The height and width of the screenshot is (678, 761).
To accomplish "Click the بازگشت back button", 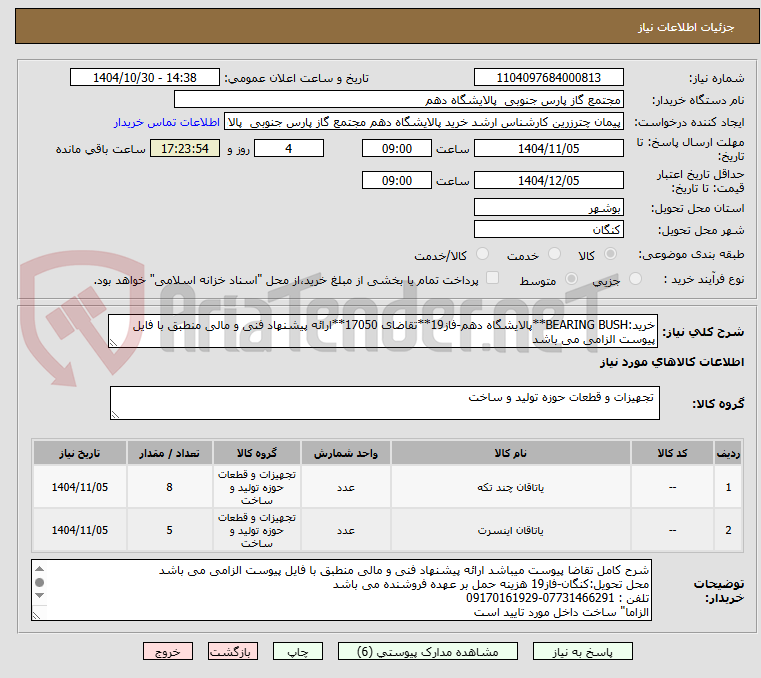I will click(233, 651).
